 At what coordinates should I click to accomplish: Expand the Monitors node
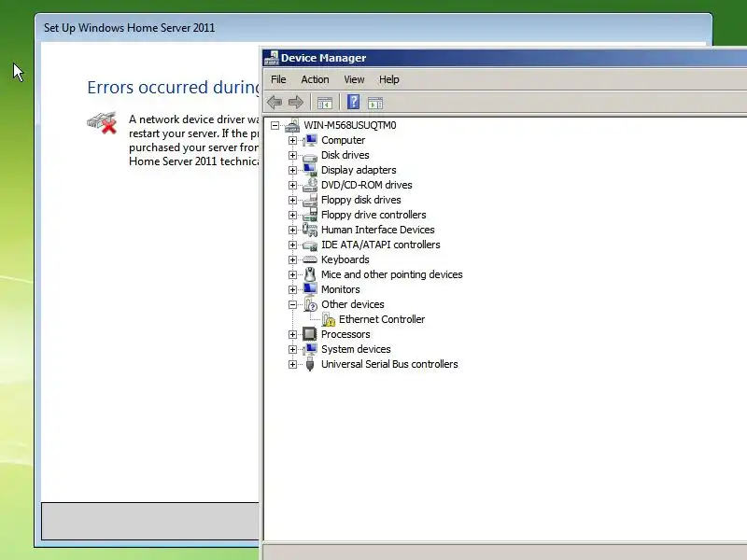(292, 289)
